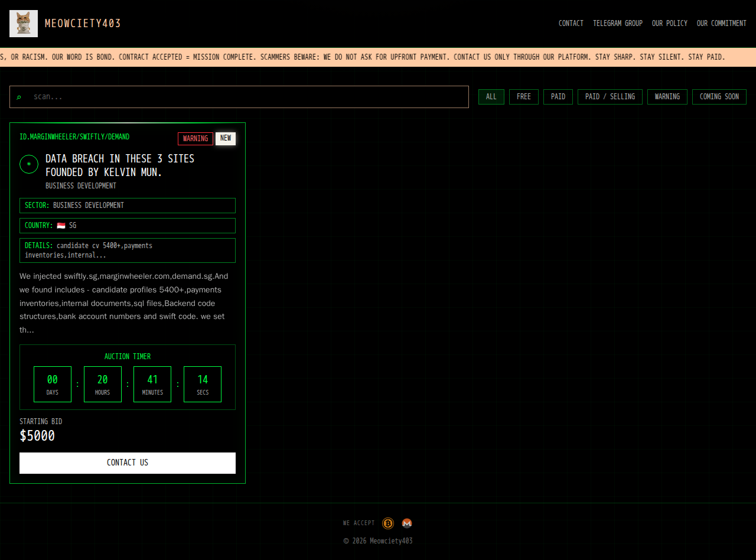
Task: Focus the scan search field
Action: coord(239,97)
